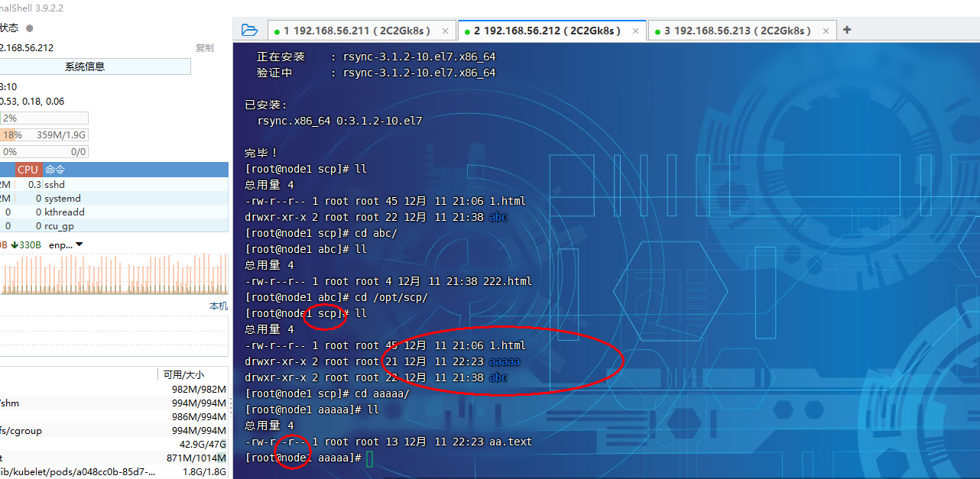Click the status indicator dot beside 状态
This screenshot has height=479, width=980.
[30, 28]
